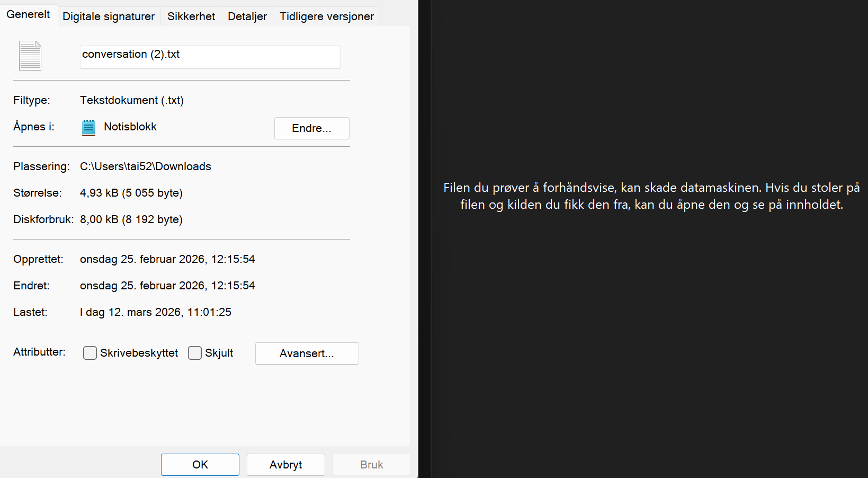Click the Attributter label

pyautogui.click(x=40, y=352)
